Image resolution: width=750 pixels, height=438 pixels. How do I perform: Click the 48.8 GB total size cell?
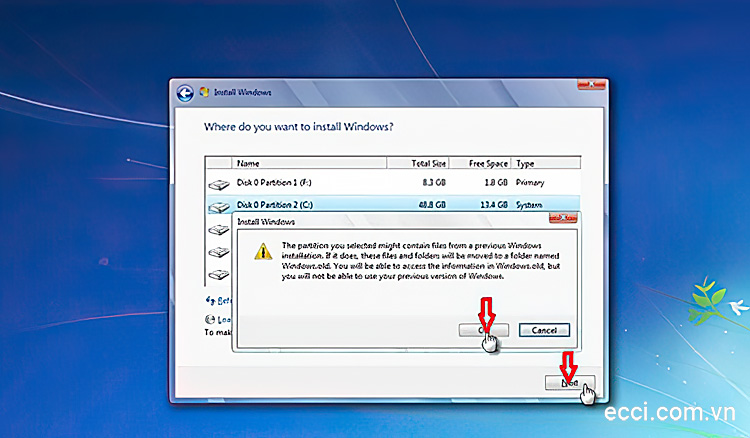[x=432, y=205]
